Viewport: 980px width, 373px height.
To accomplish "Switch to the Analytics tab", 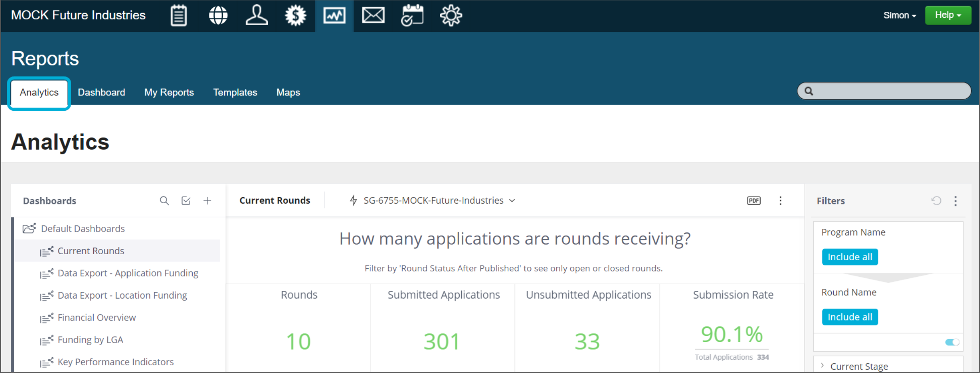I will point(39,93).
